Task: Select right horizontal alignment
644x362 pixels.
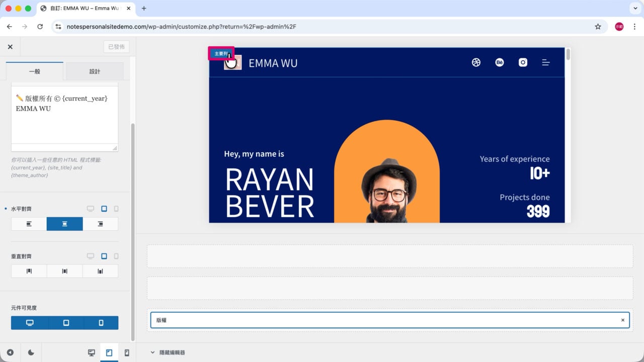Action: (x=100, y=224)
